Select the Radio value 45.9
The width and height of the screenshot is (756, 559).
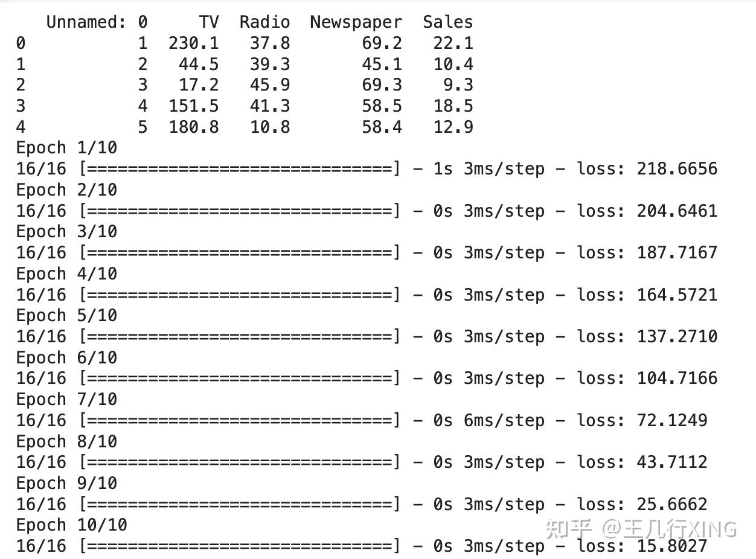[269, 85]
